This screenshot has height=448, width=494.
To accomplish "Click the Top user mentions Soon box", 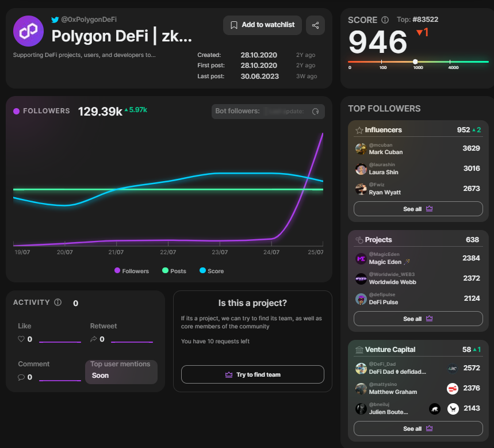I will tap(121, 372).
